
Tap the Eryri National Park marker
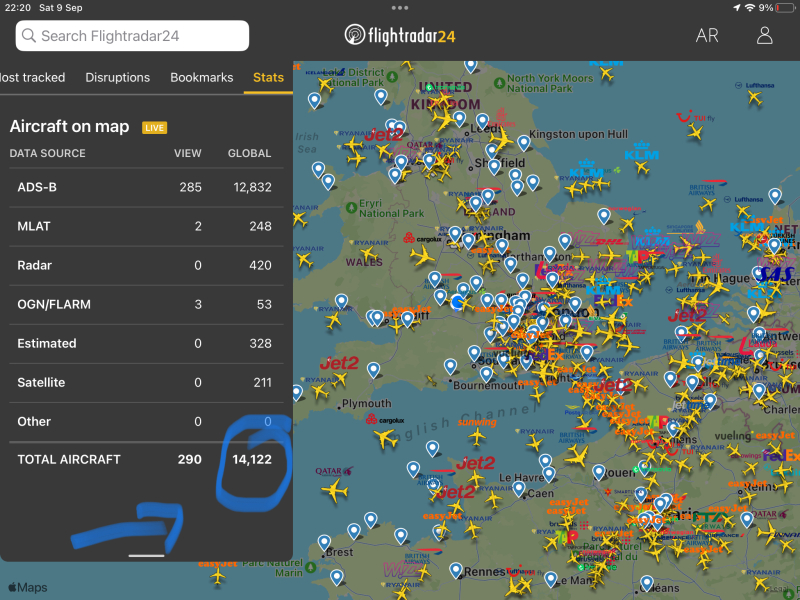[x=351, y=208]
